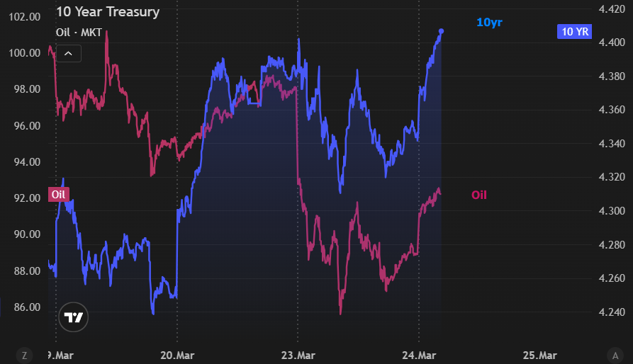Click the Z timezone button
Screen dimensions: 633x364
(24, 355)
